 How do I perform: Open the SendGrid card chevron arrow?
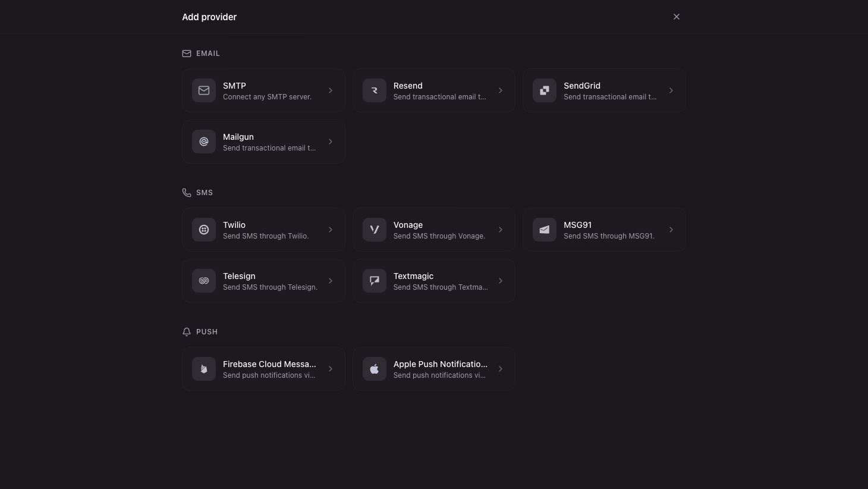(x=671, y=90)
